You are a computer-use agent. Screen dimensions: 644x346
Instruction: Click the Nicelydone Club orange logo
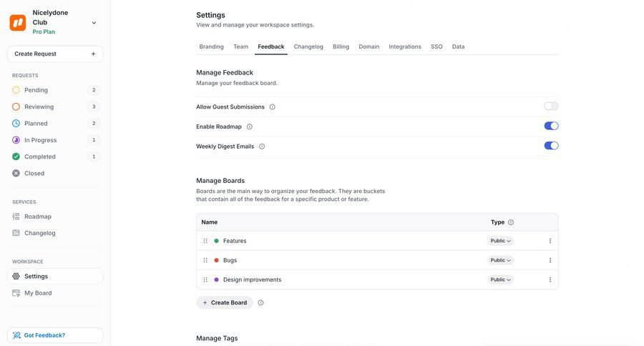18,22
